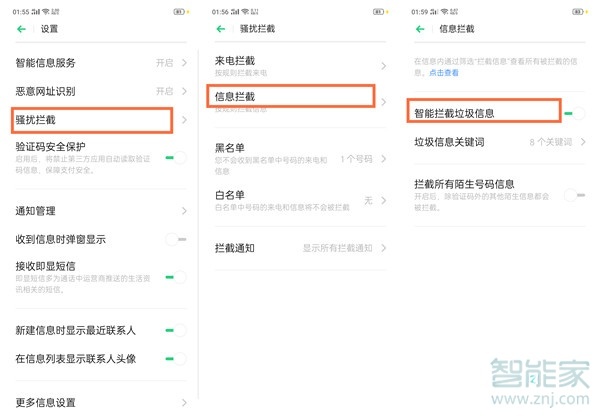Tap the back arrow beside the 信息拦截 title

click(421, 30)
